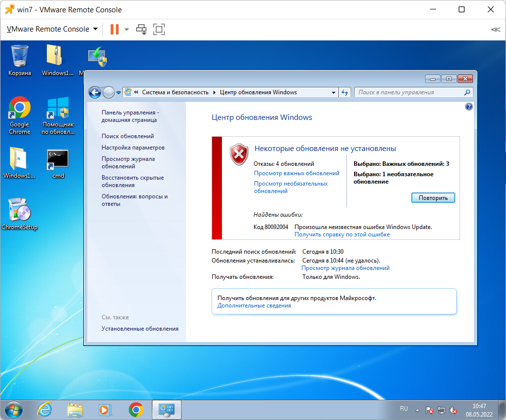Open Установленные обновления
The image size is (506, 420).
pos(140,329)
